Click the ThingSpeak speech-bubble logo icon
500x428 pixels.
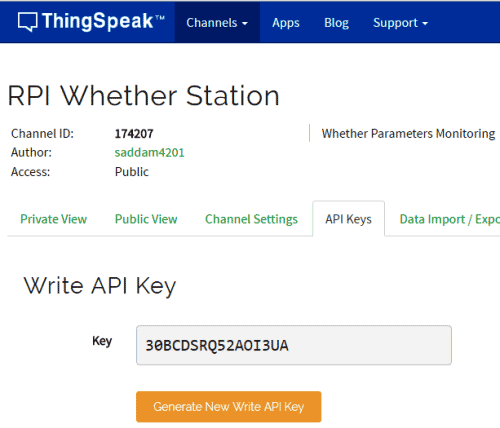click(x=27, y=22)
